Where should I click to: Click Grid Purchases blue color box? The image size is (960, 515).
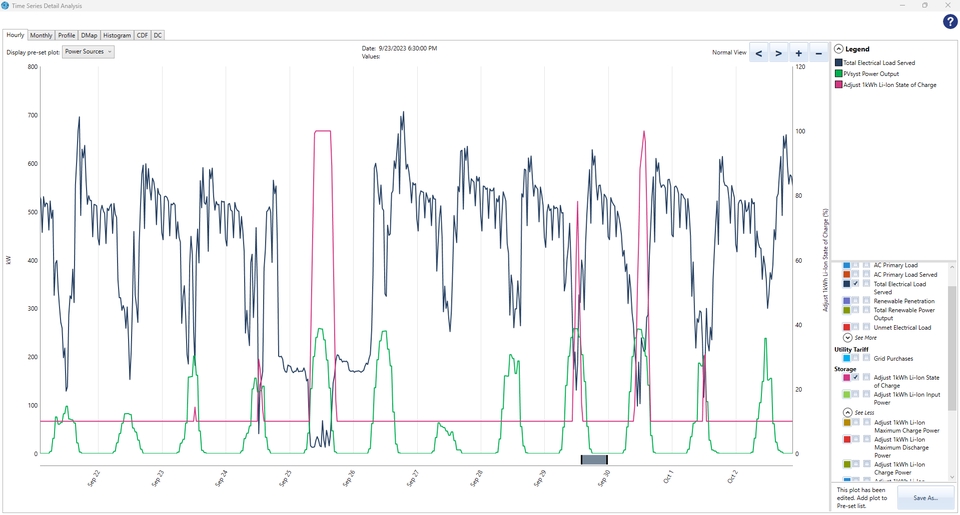(847, 358)
